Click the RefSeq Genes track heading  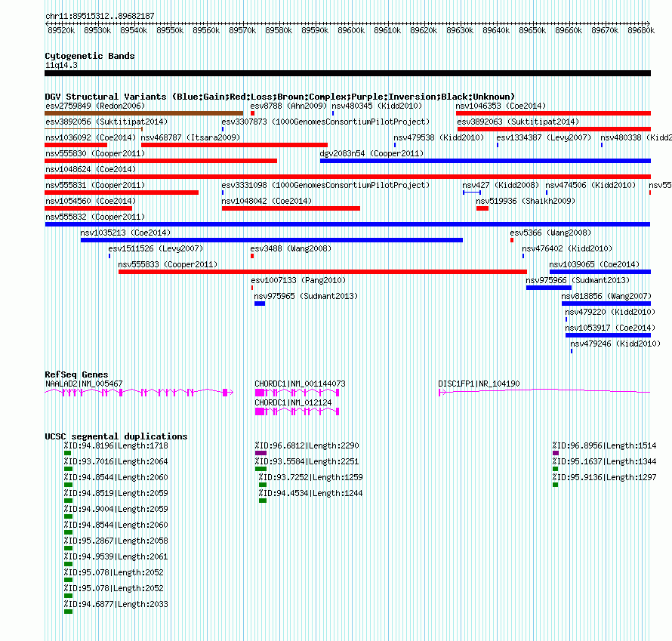coord(76,374)
